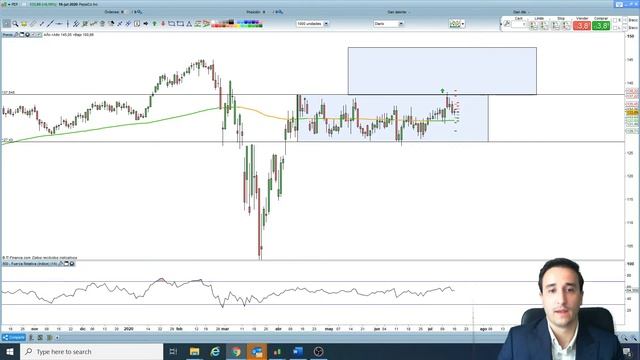
Task: Select the black right arrow tool
Action: [x=146, y=24]
